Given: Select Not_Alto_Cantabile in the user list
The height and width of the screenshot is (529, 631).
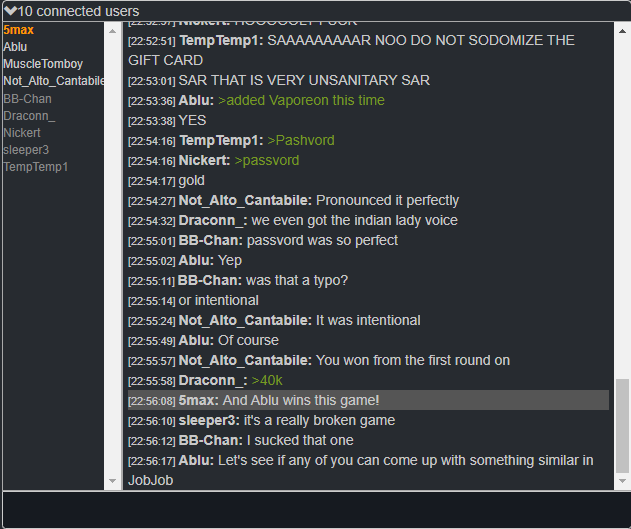Looking at the screenshot, I should pyautogui.click(x=54, y=81).
